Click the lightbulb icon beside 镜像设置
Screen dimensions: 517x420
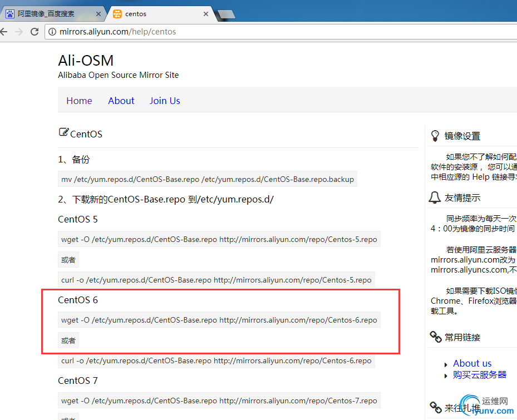click(435, 136)
